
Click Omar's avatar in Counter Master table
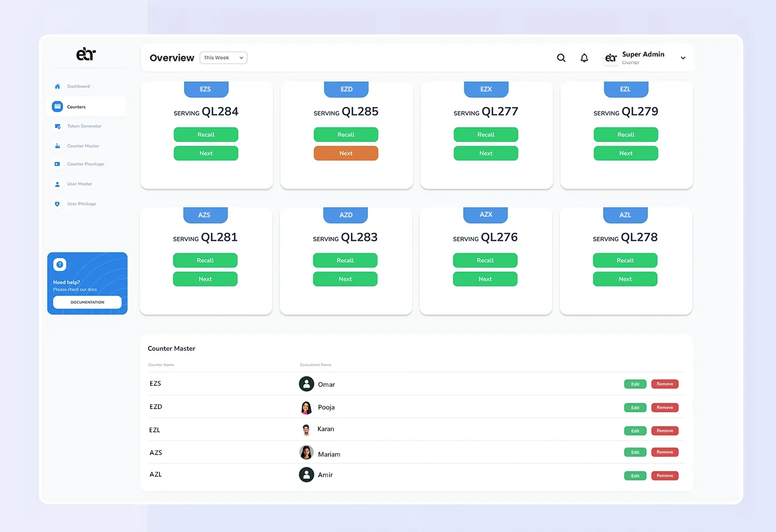pos(307,383)
